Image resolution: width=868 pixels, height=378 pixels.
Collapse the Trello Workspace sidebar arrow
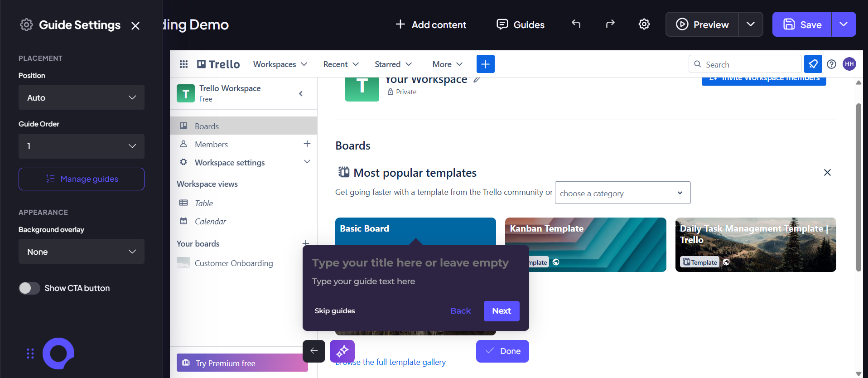[301, 94]
